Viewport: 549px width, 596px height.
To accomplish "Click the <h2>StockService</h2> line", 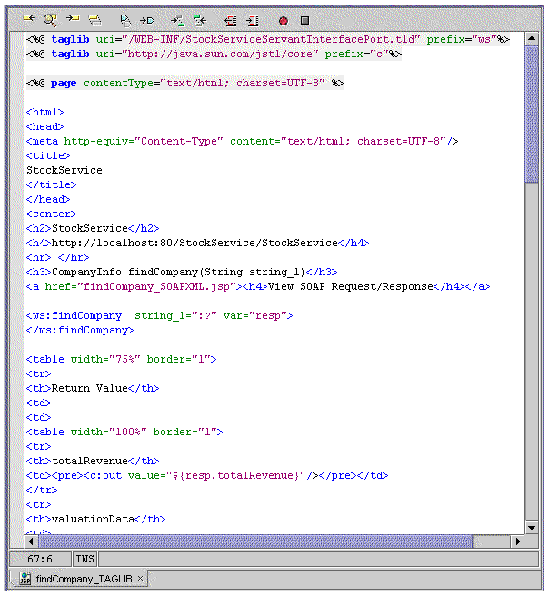I will [x=92, y=228].
